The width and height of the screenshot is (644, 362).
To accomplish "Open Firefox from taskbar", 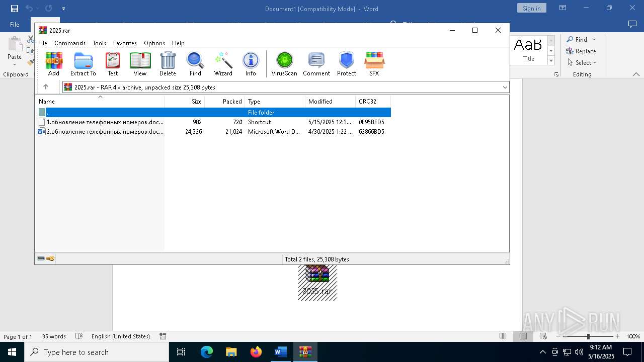I will click(256, 352).
